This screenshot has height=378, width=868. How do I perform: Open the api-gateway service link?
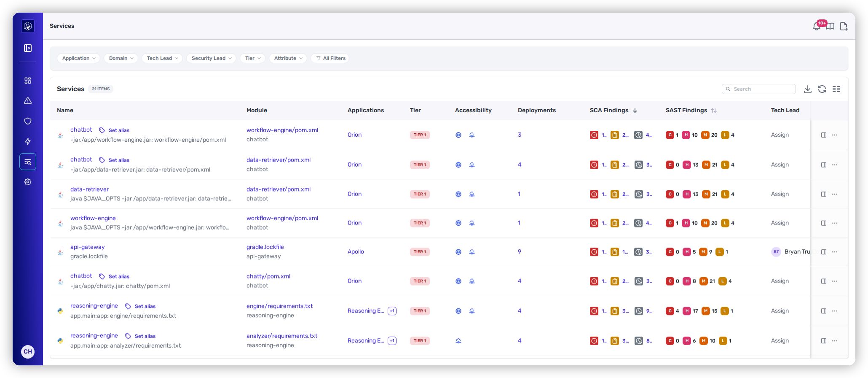pyautogui.click(x=87, y=247)
